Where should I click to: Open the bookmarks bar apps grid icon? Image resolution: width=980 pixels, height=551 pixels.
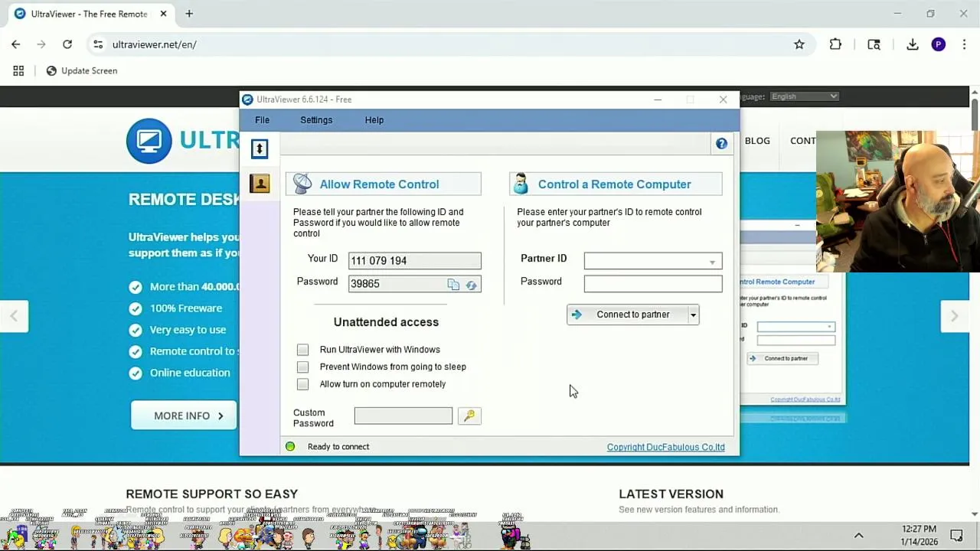tap(18, 70)
